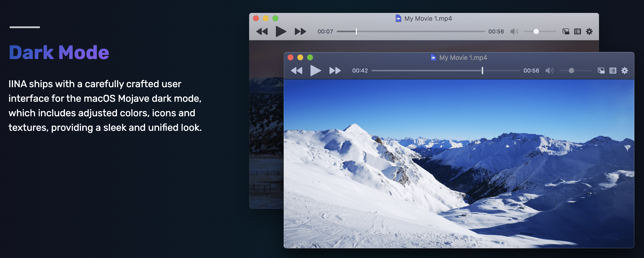Zoom the back light-mode window with the green button
This screenshot has width=644, height=258.
click(x=275, y=18)
